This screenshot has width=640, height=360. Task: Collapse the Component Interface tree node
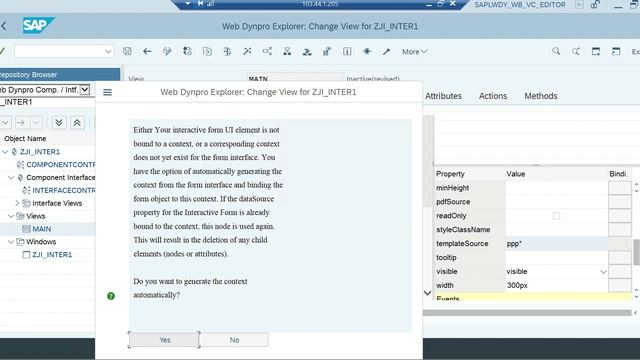(11, 178)
